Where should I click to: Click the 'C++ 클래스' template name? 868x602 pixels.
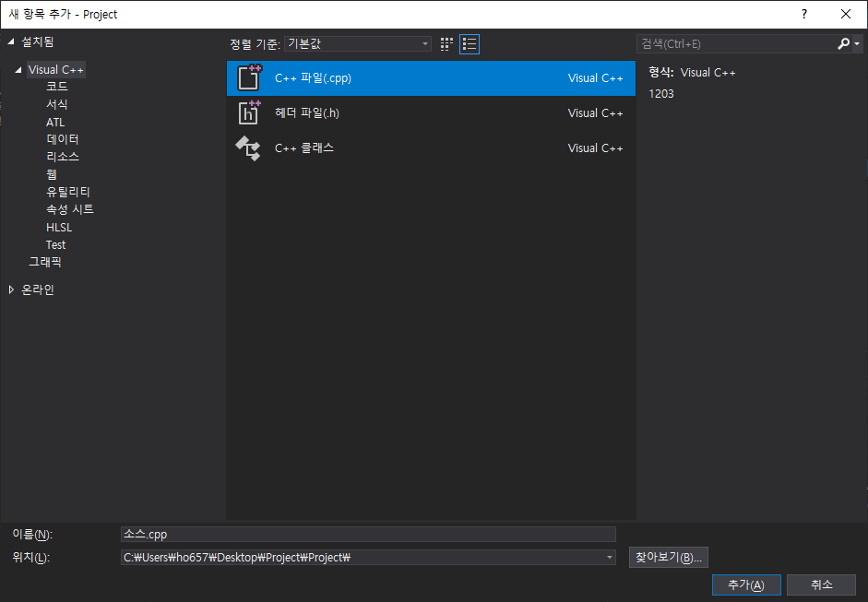click(x=303, y=148)
